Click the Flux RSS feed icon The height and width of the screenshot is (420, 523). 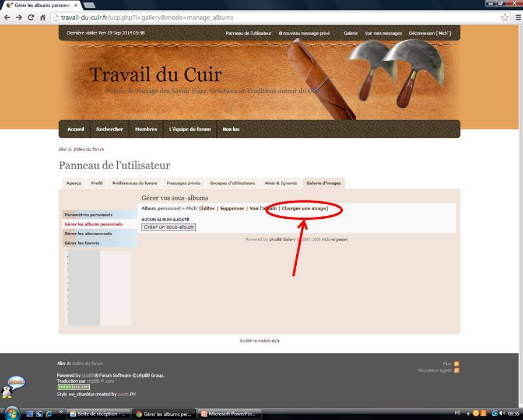tap(457, 363)
